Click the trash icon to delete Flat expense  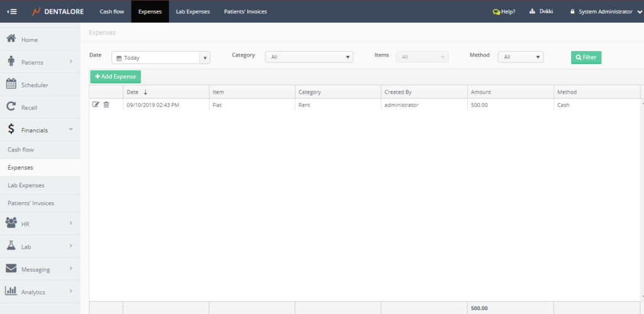[x=106, y=105]
